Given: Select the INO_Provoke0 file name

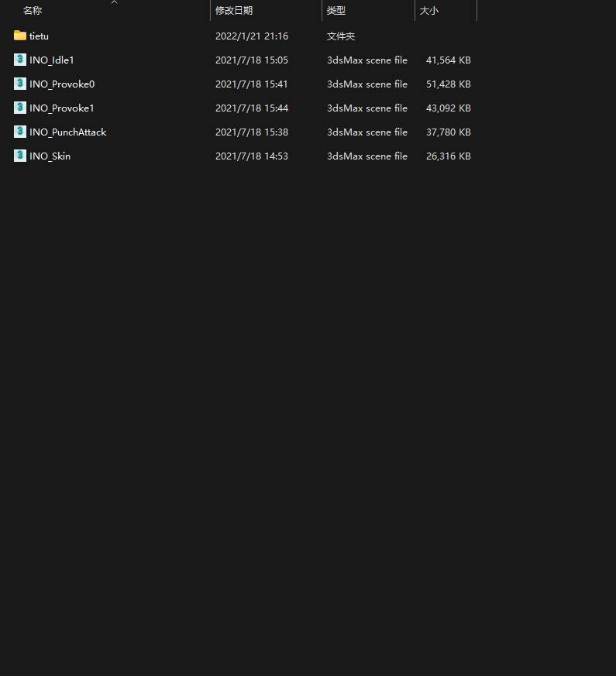Looking at the screenshot, I should 62,84.
